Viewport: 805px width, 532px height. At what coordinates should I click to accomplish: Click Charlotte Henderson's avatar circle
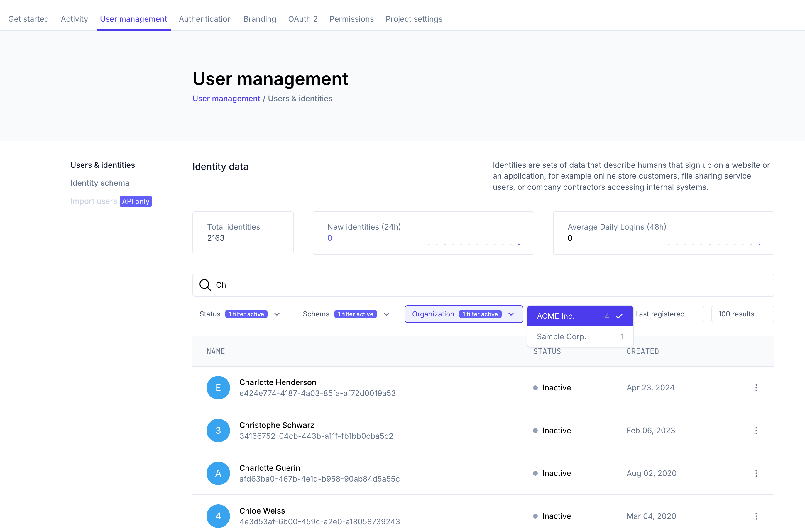218,388
